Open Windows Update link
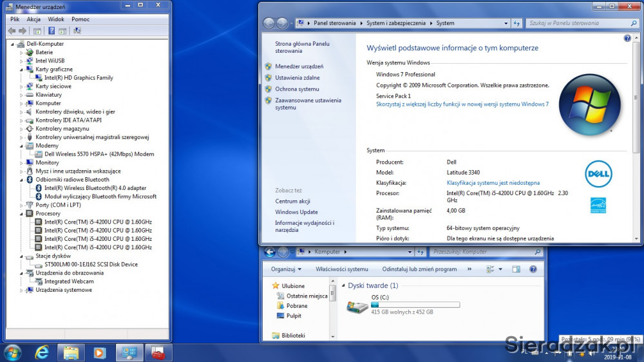 point(296,212)
